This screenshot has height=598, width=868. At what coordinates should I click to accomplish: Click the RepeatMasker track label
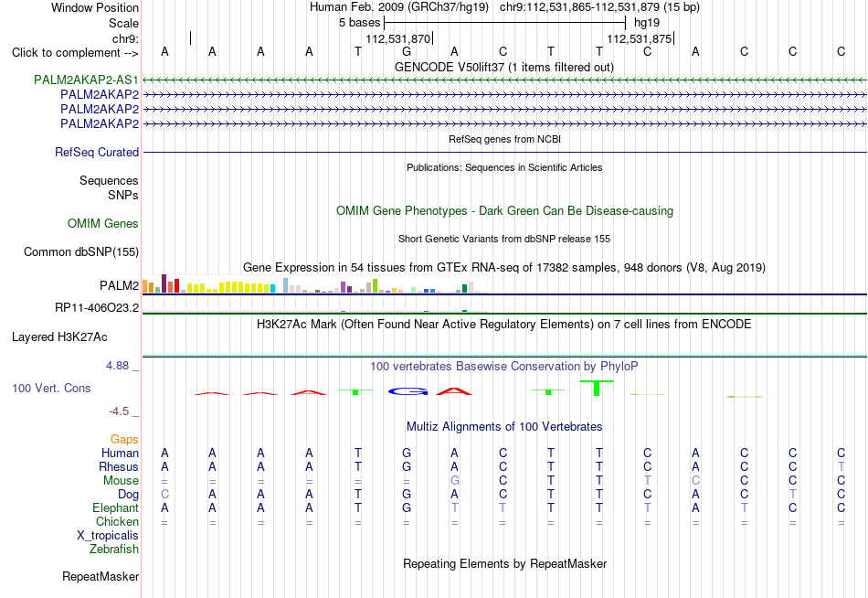pyautogui.click(x=101, y=576)
